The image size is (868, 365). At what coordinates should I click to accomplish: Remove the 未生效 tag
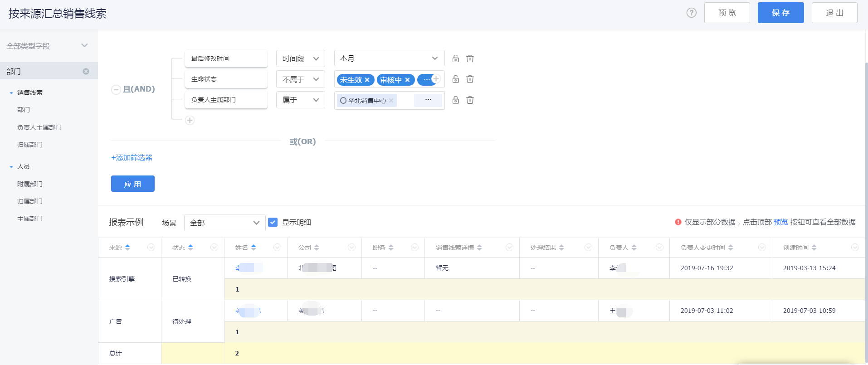(367, 80)
